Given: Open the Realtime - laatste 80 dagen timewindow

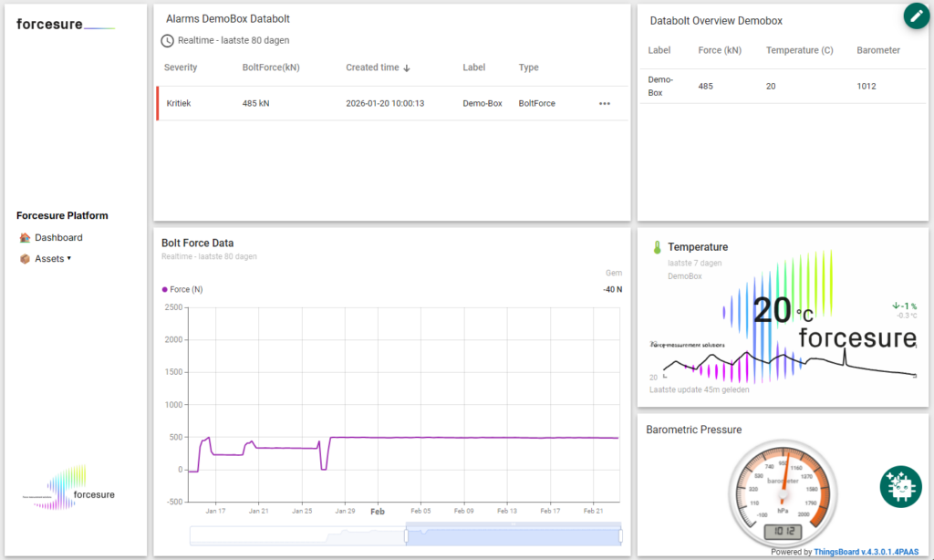Looking at the screenshot, I should [x=233, y=40].
